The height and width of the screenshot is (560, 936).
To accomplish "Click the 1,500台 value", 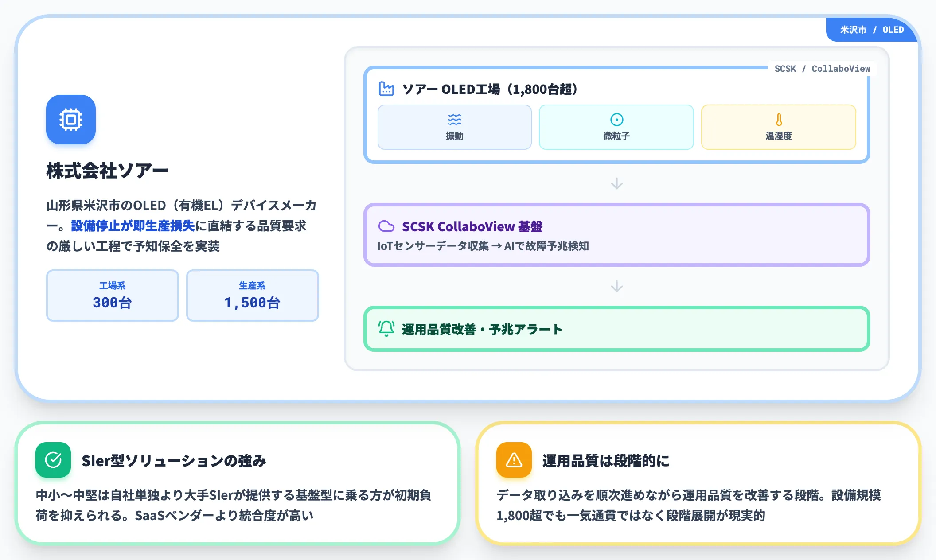I will [252, 303].
